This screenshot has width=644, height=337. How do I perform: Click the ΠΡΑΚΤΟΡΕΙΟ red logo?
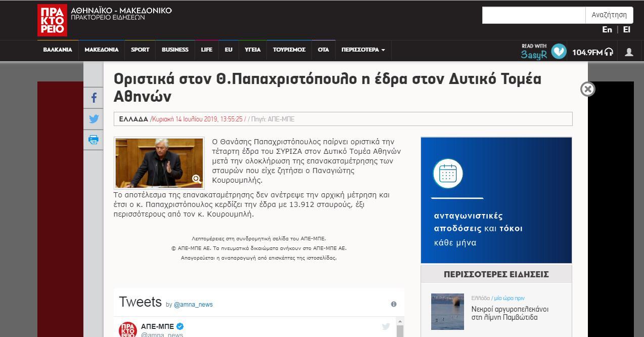coord(52,20)
